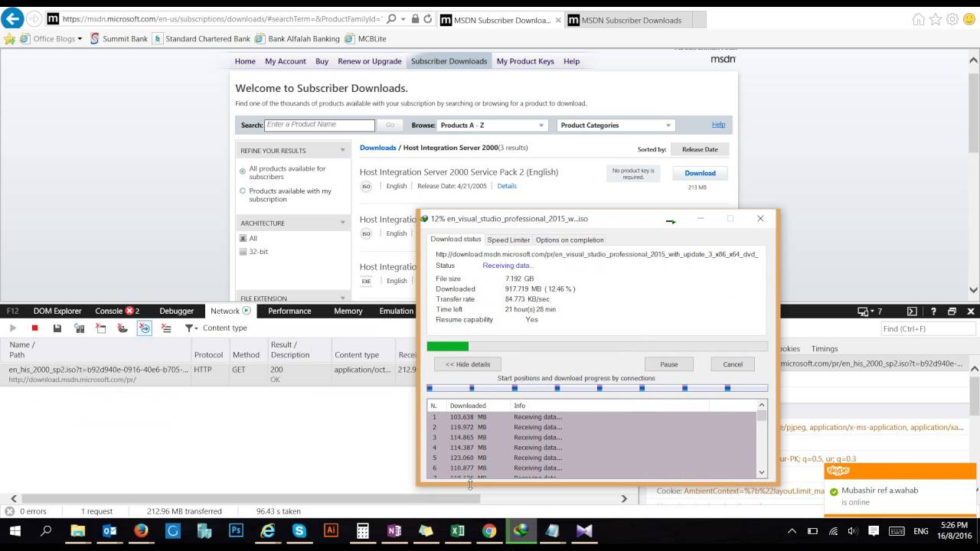
Task: Click the connections list vertical scrollbar
Action: tap(762, 440)
